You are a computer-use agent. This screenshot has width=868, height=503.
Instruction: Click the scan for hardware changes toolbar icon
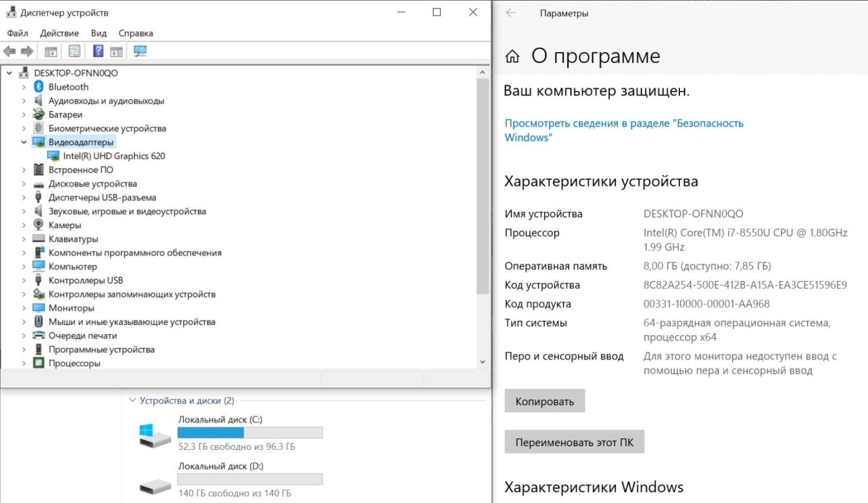140,51
